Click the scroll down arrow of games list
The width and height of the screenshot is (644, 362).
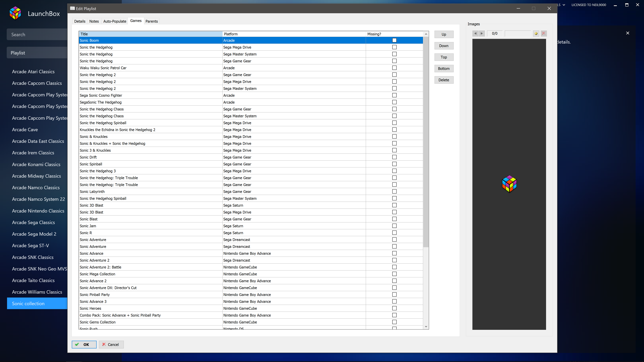(426, 326)
